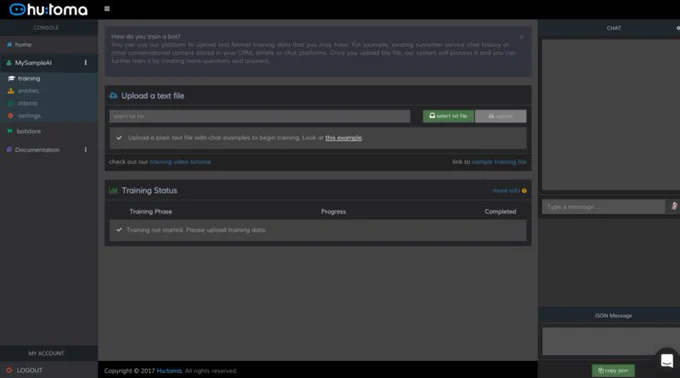Go to the botstore

(x=29, y=131)
